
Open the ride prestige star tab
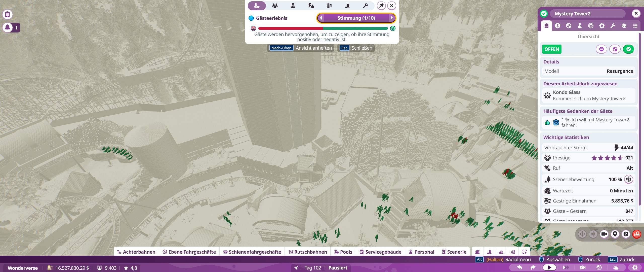591,26
